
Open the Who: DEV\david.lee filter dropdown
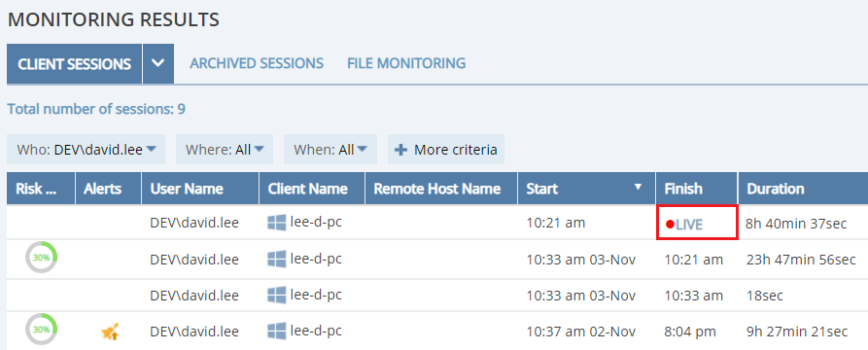pos(86,150)
